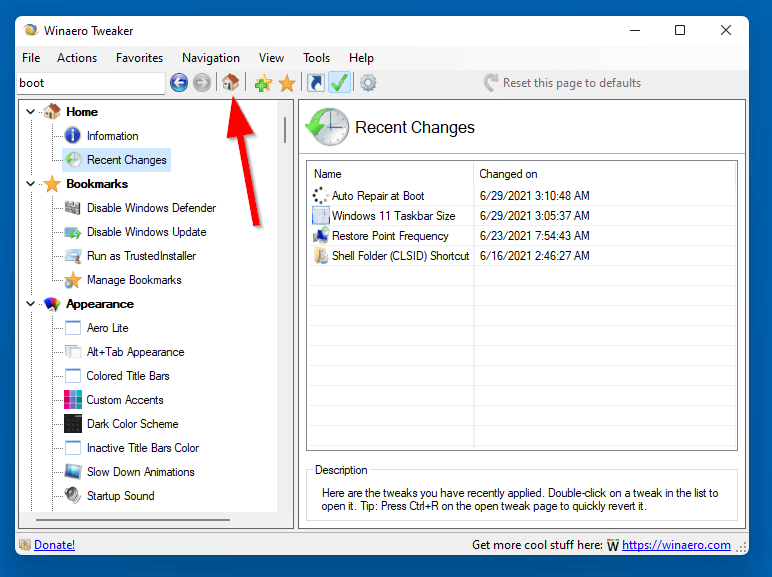Click Home folder icon in tree
The height and width of the screenshot is (577, 772).
tap(52, 112)
